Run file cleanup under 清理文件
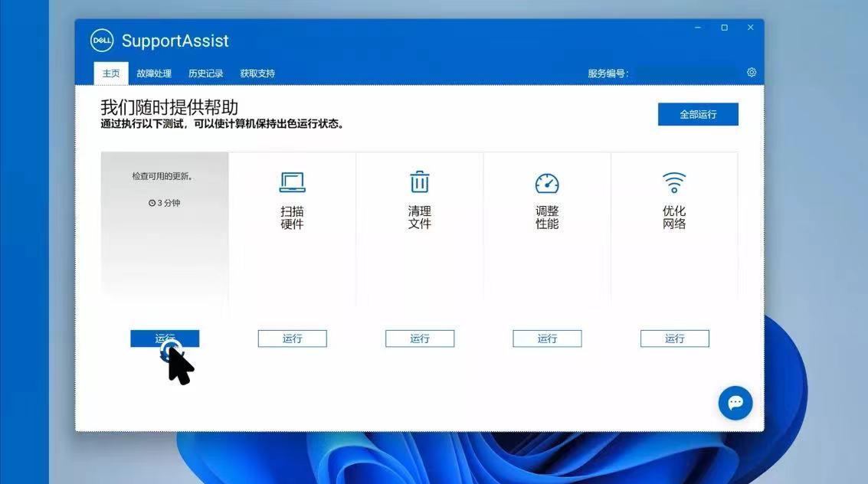868x484 pixels. coord(419,338)
